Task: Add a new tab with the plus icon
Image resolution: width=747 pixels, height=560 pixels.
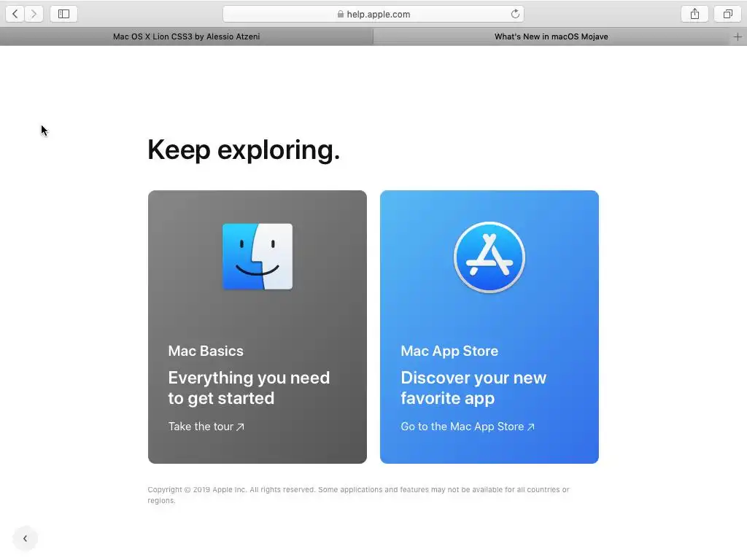Action: click(x=738, y=36)
